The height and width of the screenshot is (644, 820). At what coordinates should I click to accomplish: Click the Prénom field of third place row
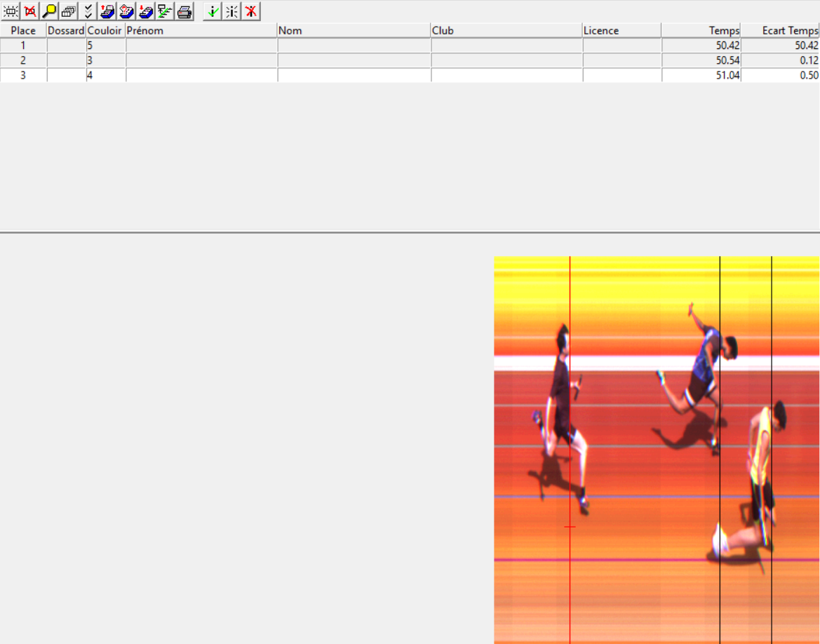[x=201, y=75]
